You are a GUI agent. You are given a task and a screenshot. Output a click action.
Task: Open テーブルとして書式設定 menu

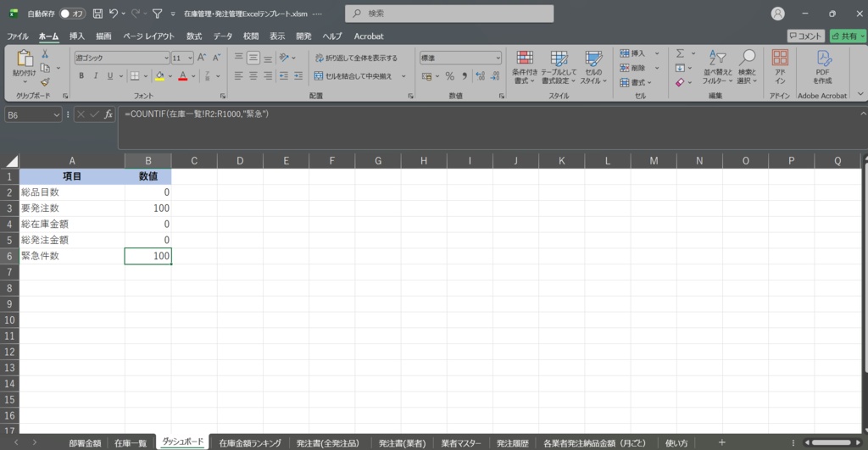point(559,68)
